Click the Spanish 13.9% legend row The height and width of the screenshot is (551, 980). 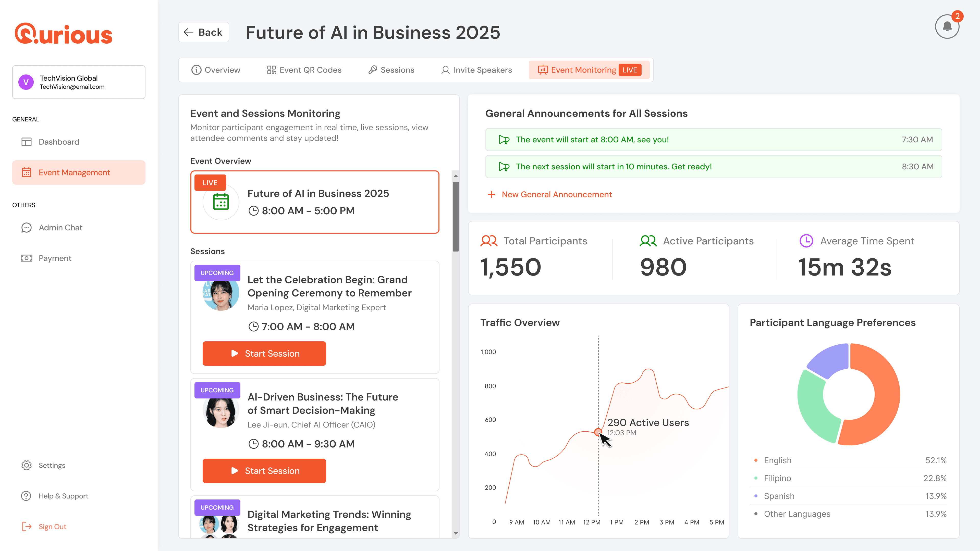(848, 496)
